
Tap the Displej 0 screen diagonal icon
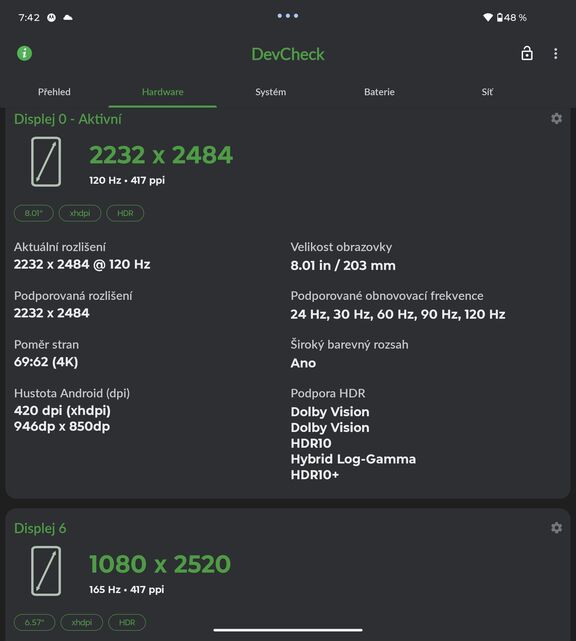pos(46,162)
